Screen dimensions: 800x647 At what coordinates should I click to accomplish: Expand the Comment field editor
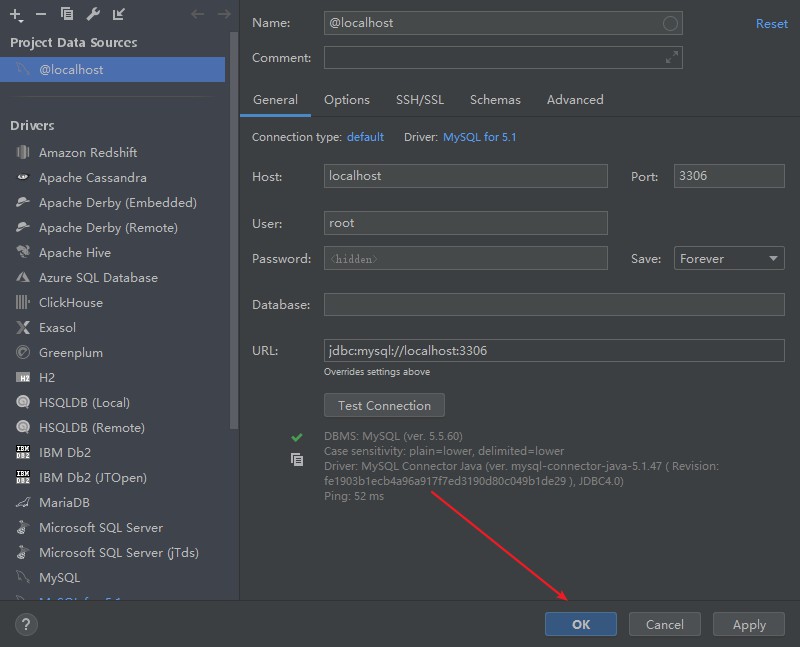pyautogui.click(x=673, y=58)
